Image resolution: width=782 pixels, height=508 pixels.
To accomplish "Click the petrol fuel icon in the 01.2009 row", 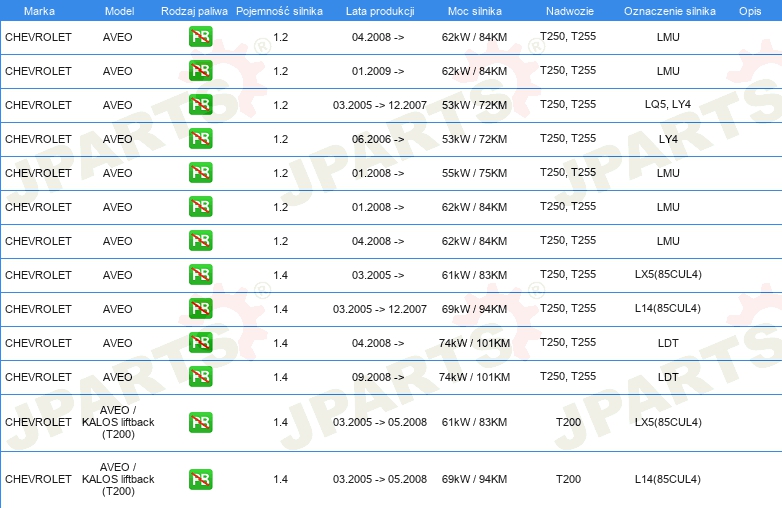I will 200,71.
